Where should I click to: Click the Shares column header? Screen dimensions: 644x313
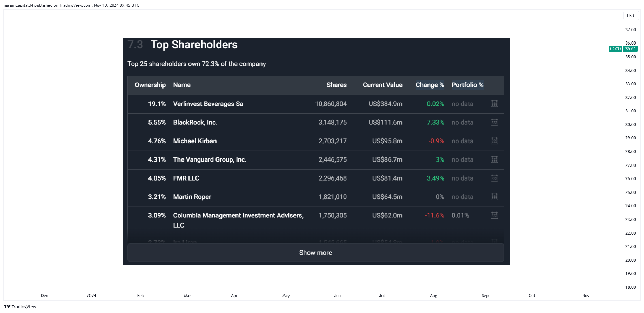tap(337, 85)
